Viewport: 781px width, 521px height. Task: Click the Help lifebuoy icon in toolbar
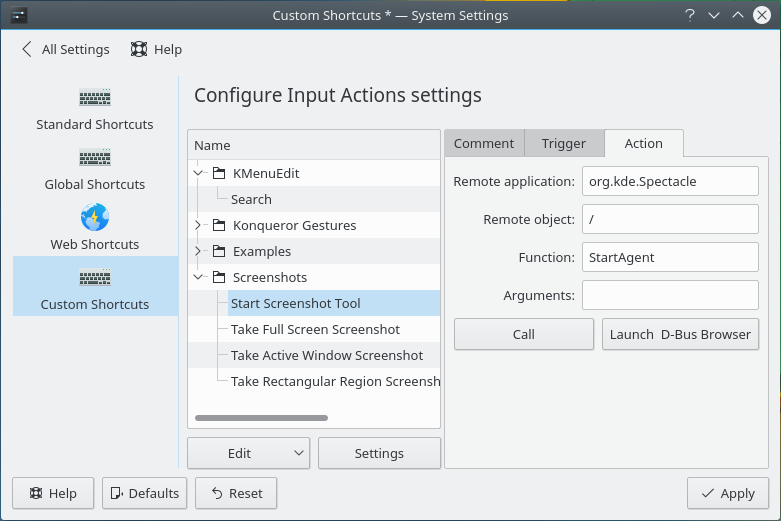[x=139, y=49]
